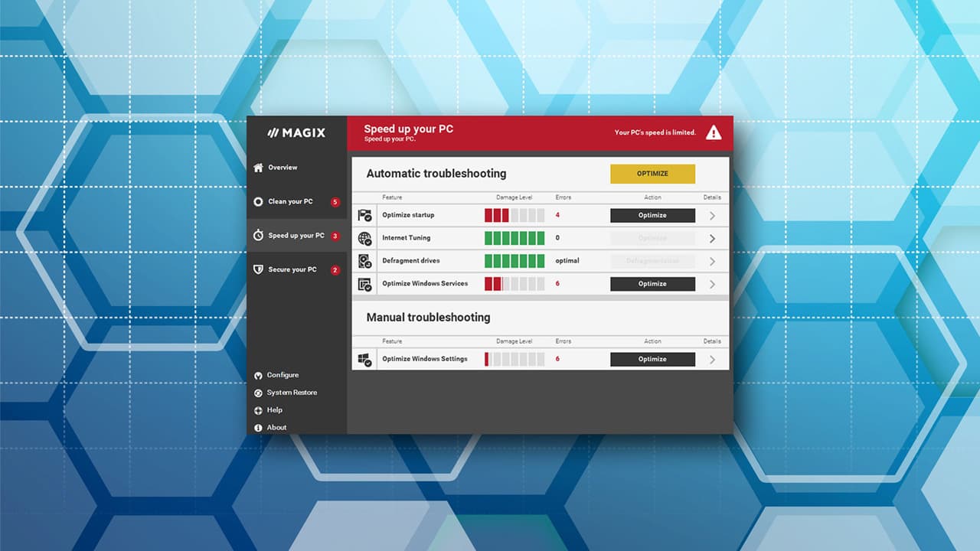Open the About entry in sidebar
This screenshot has width=980, height=551.
tap(270, 428)
